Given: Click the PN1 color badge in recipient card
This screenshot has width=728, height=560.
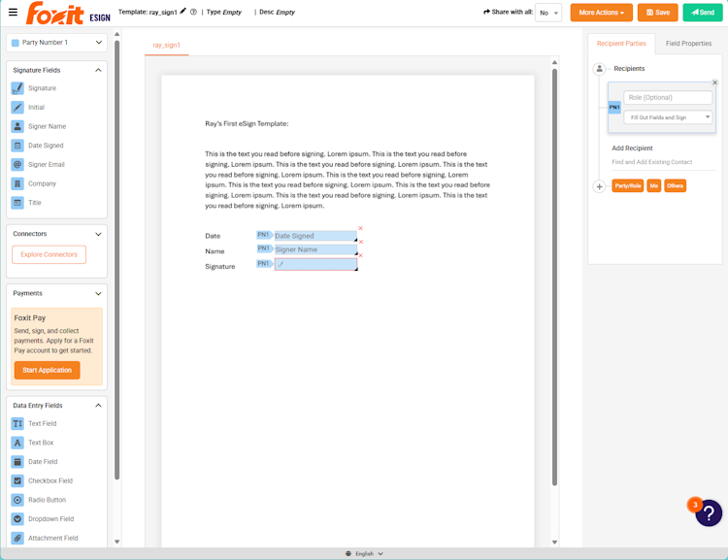Looking at the screenshot, I should [x=614, y=108].
